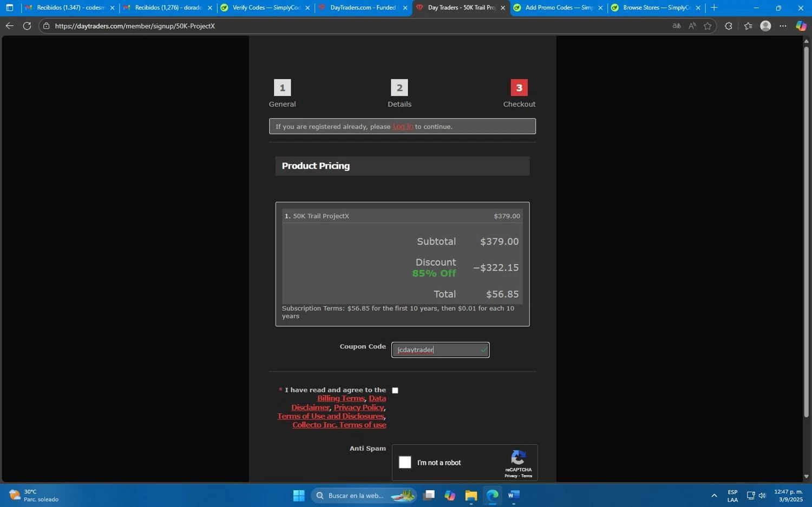Click the Subtotal $379.00 value
Viewport: 812px width, 507px height.
(499, 241)
